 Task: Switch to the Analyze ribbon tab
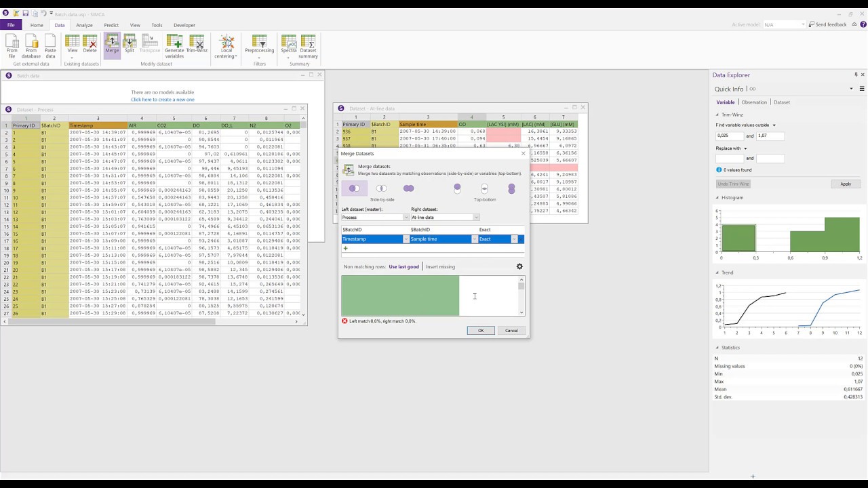pos(84,25)
